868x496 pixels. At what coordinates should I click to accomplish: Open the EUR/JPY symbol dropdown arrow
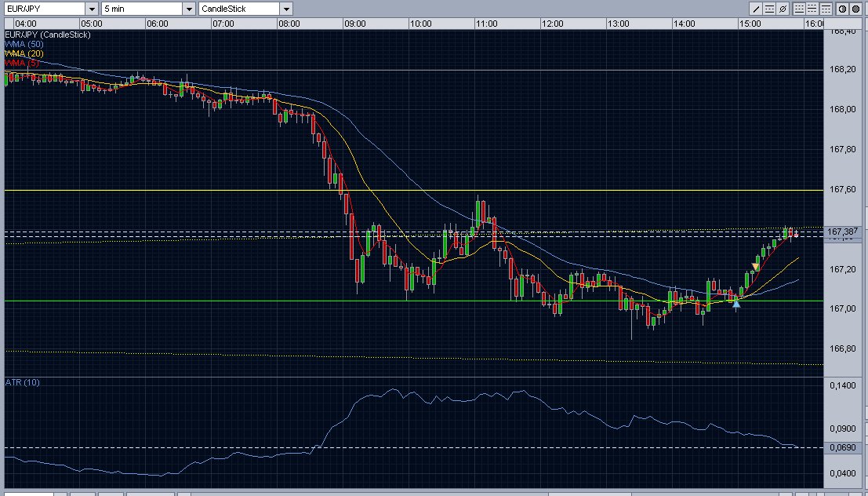click(x=91, y=9)
